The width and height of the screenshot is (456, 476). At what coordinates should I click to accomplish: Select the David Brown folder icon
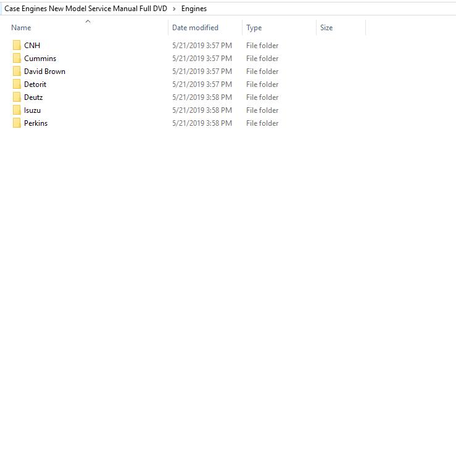tap(17, 72)
